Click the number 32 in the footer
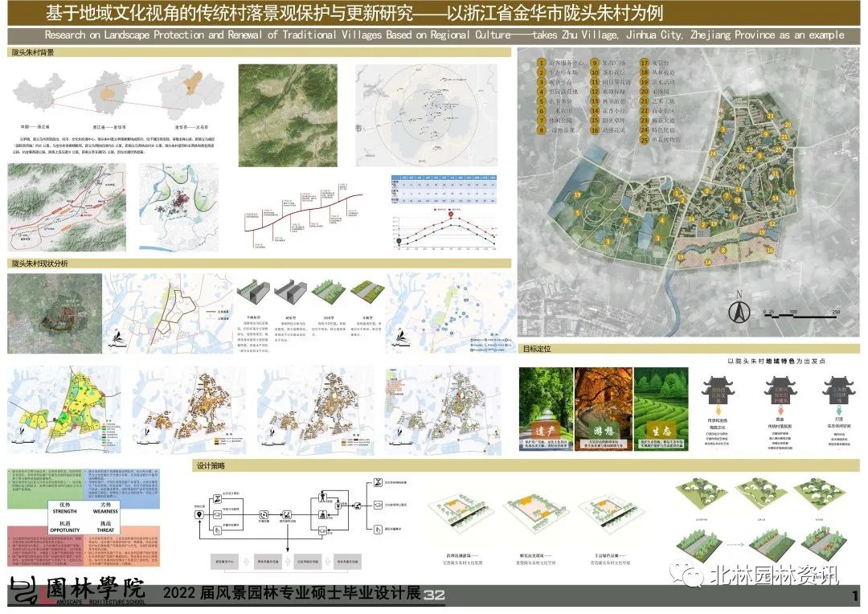The height and width of the screenshot is (614, 868). 435,596
